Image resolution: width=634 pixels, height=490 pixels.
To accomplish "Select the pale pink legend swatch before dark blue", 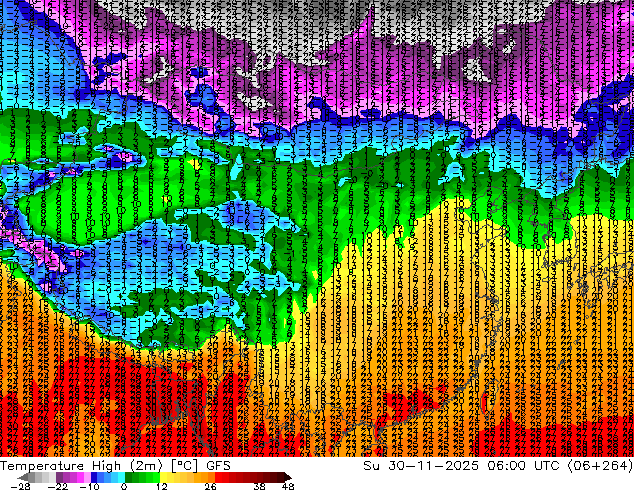I will click(x=87, y=477).
